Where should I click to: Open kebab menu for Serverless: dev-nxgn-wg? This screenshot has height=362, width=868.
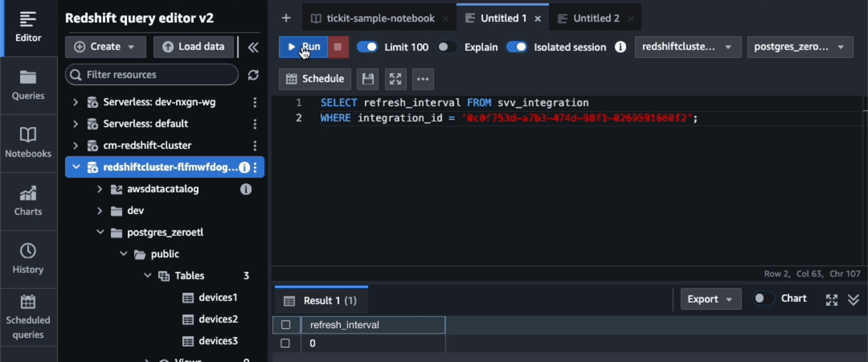click(x=255, y=102)
